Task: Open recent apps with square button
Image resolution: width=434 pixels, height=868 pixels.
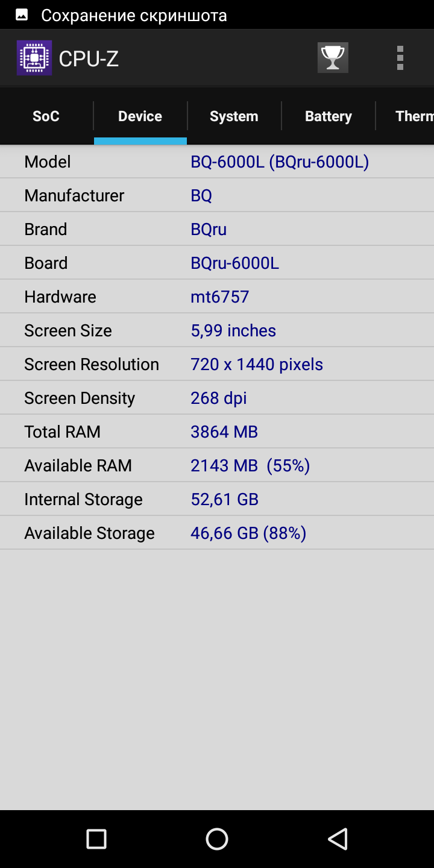Action: pos(96,839)
